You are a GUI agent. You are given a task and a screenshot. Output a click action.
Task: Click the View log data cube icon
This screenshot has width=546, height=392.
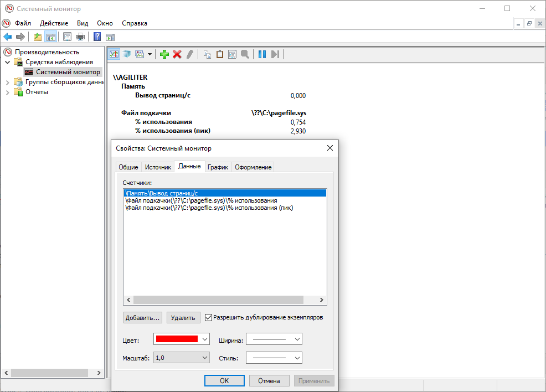point(127,54)
